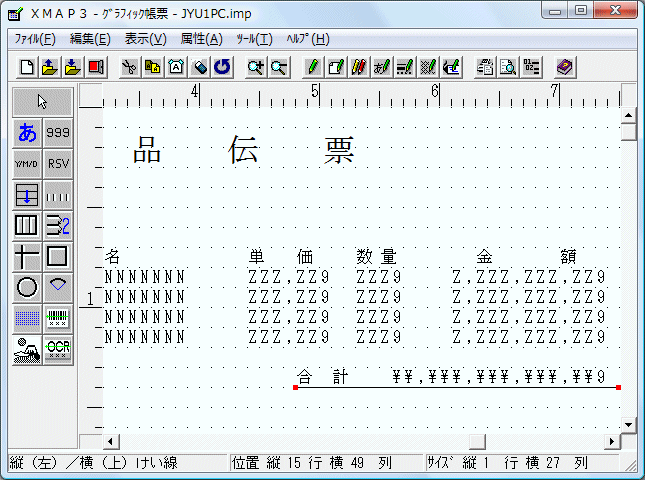Select the OCR field tool
The image size is (645, 480).
pyautogui.click(x=58, y=350)
